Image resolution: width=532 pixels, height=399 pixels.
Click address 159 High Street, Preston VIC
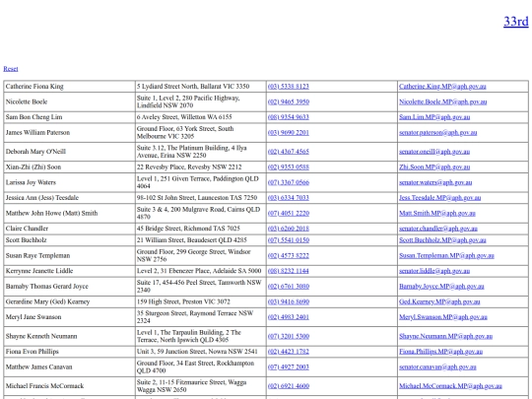tap(183, 302)
